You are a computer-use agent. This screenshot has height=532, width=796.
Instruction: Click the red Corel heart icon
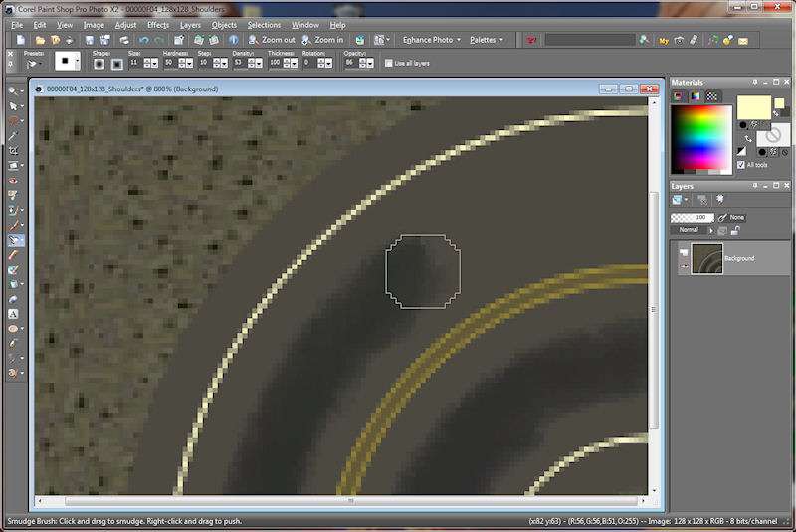tap(531, 40)
